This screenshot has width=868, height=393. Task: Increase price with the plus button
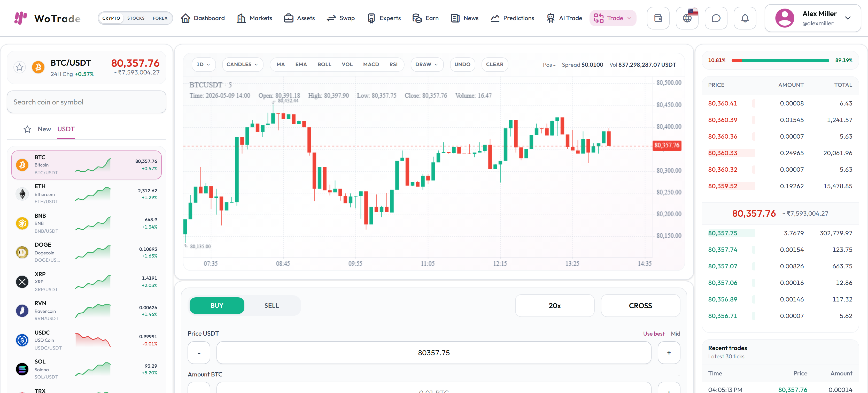coord(669,353)
